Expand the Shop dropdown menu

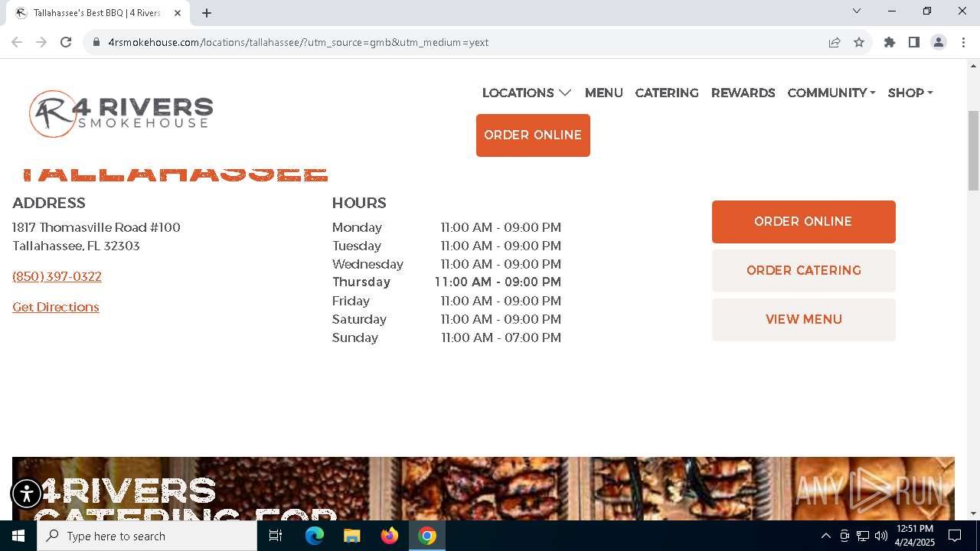pos(910,93)
